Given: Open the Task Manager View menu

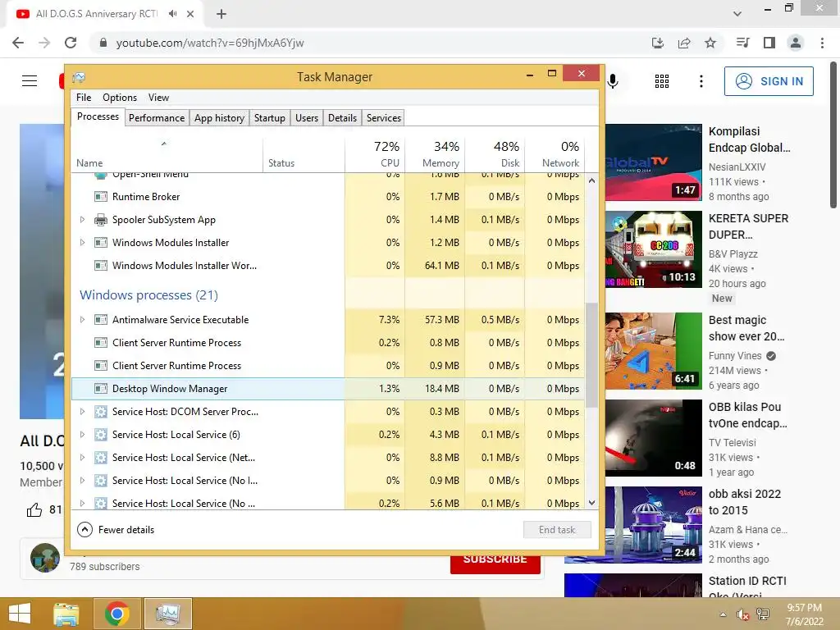Looking at the screenshot, I should click(x=158, y=98).
